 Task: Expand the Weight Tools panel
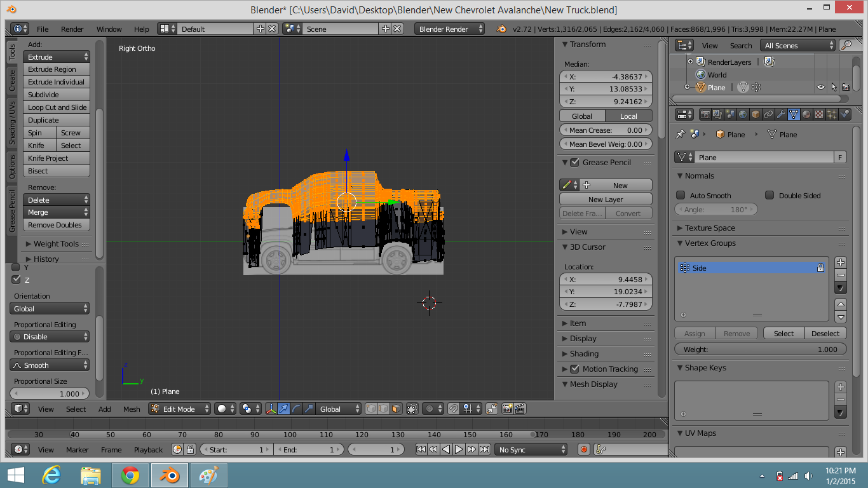pos(56,243)
